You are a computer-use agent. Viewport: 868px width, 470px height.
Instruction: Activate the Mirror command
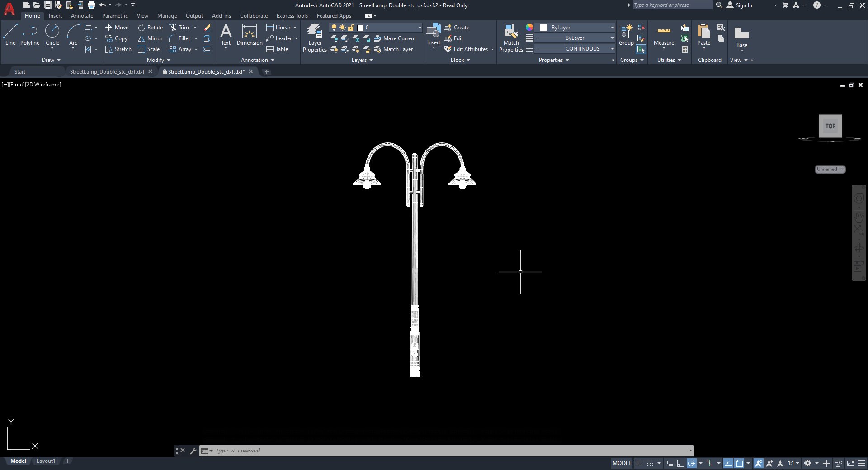tap(150, 38)
